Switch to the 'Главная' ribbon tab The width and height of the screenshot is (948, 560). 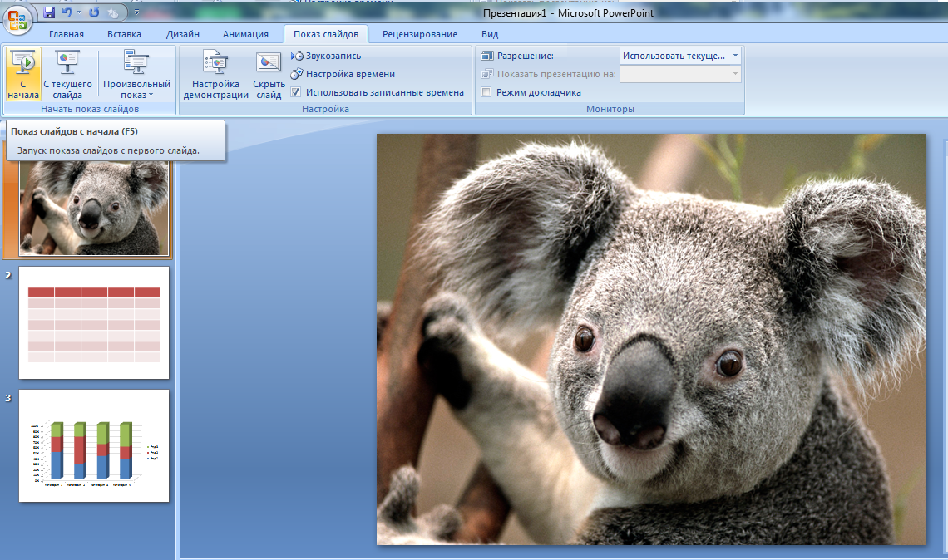tap(67, 34)
